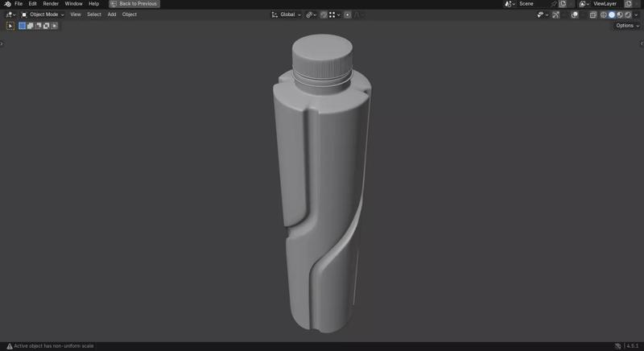Open the viewport Add menu
This screenshot has width=644, height=351.
tap(112, 14)
